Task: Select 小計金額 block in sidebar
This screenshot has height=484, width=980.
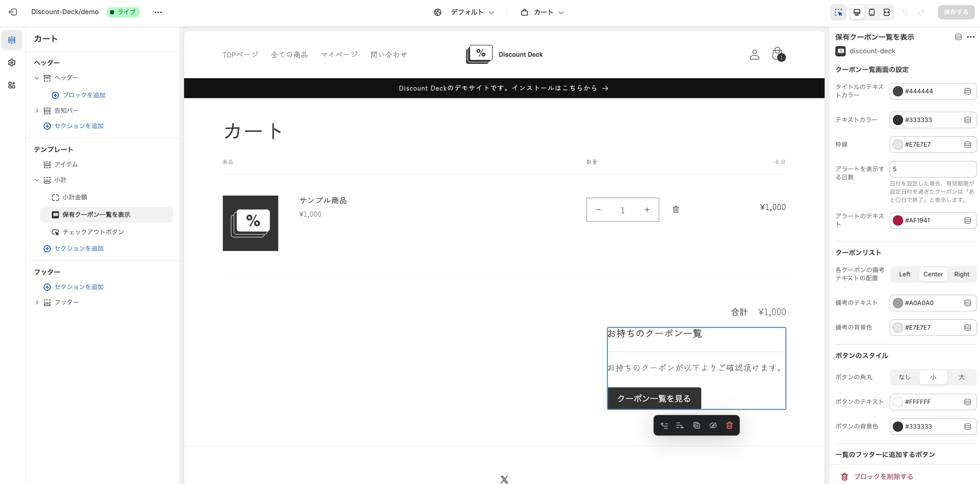Action: coord(75,197)
